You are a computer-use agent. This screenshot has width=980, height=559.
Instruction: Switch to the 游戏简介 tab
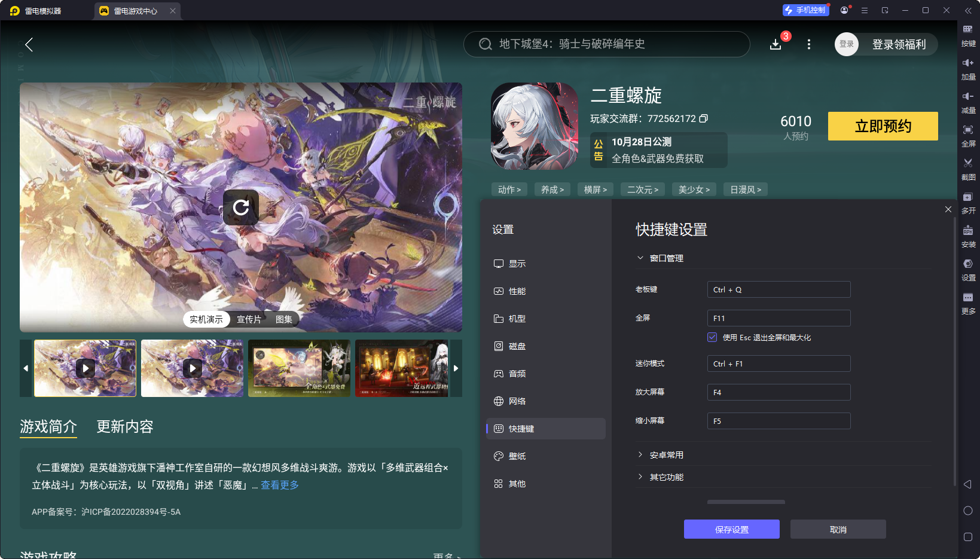tap(48, 426)
